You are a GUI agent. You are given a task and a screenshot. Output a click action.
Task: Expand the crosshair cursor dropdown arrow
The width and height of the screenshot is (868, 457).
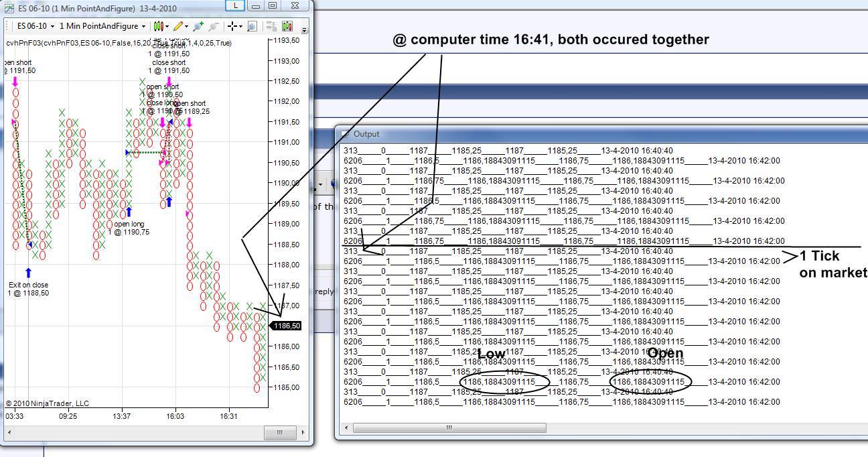pos(240,27)
